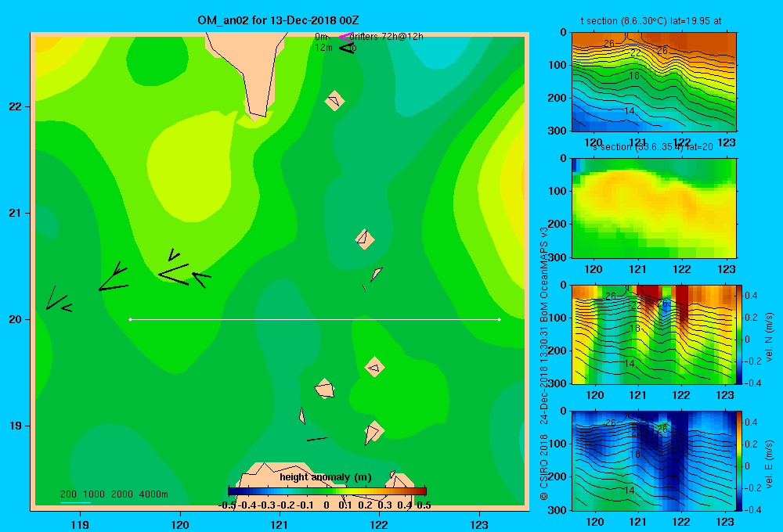Click the 'vel. N (m/s)' axis label
Screen dimensions: 783x532
[770, 337]
